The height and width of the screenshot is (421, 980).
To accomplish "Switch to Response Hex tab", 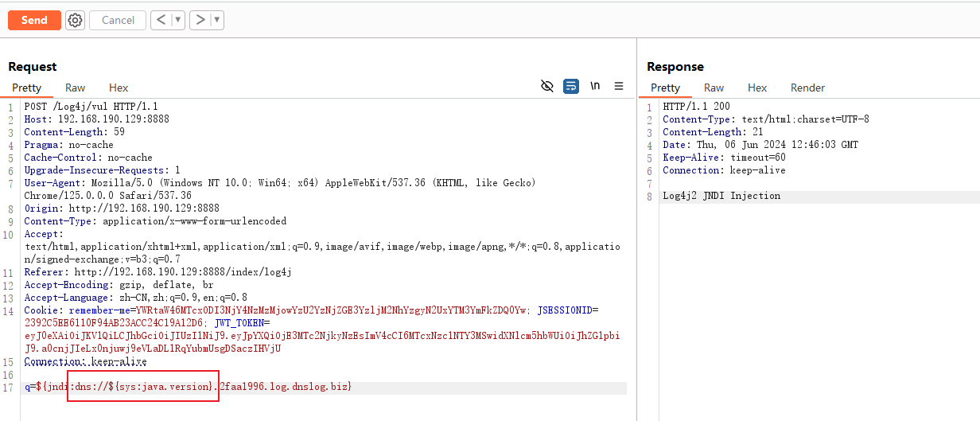I will click(x=757, y=88).
